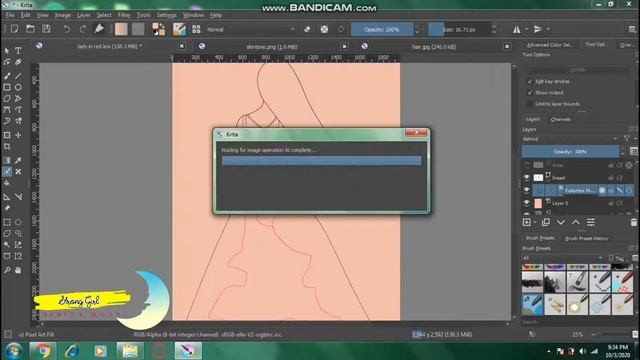640x360 pixels.
Task: Open the brush editor settings
Action: (x=179, y=29)
